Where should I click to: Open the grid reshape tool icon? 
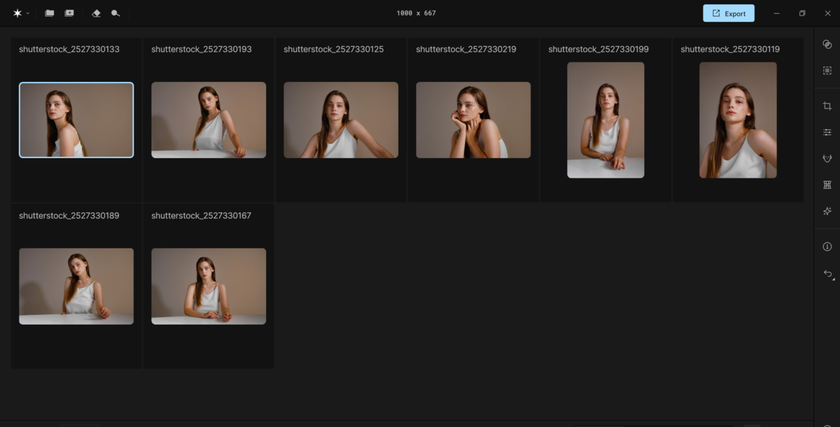coord(827,185)
